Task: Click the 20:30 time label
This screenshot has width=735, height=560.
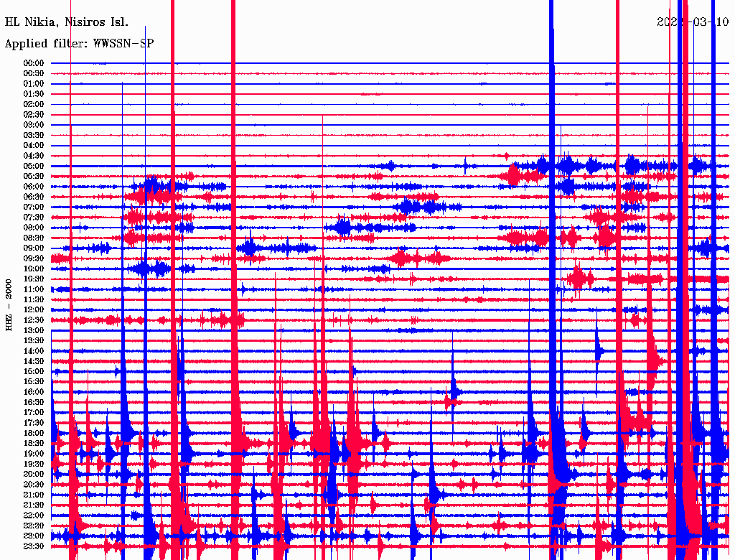Action: (x=33, y=485)
